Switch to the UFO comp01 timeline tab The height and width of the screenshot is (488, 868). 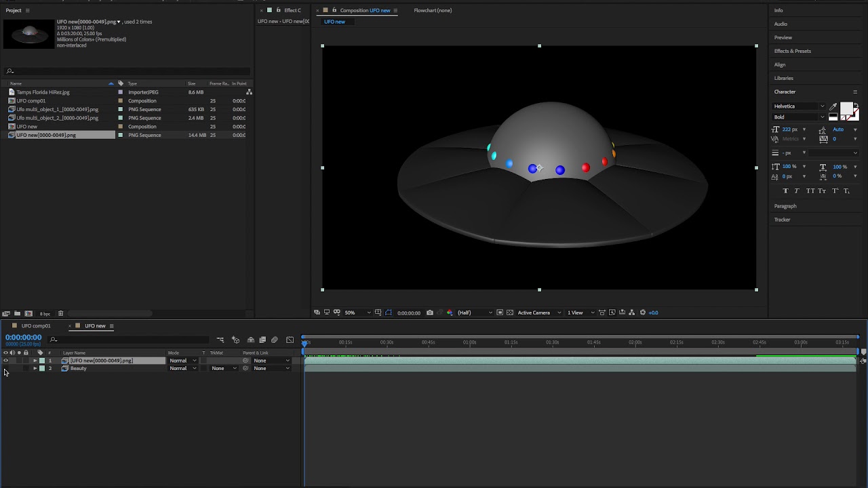tap(36, 326)
